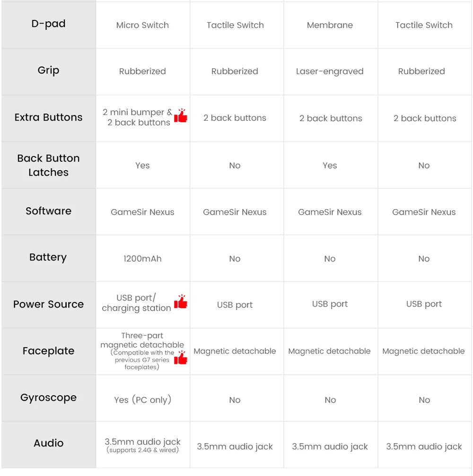Viewport: 473px width, 476px height.
Task: Select the Software row header
Action: tap(48, 211)
